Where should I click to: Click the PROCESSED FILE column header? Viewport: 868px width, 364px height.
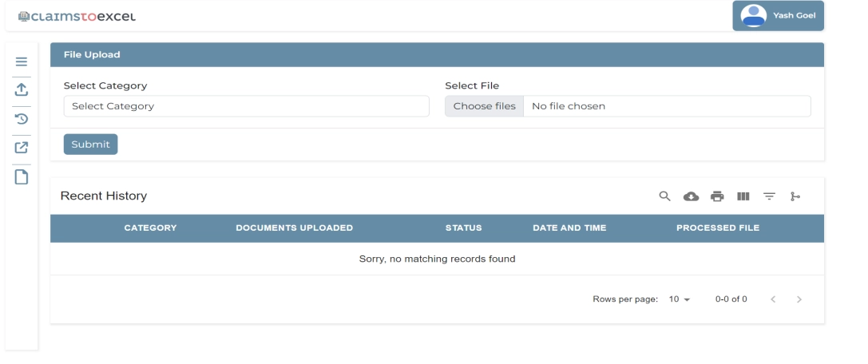click(717, 228)
